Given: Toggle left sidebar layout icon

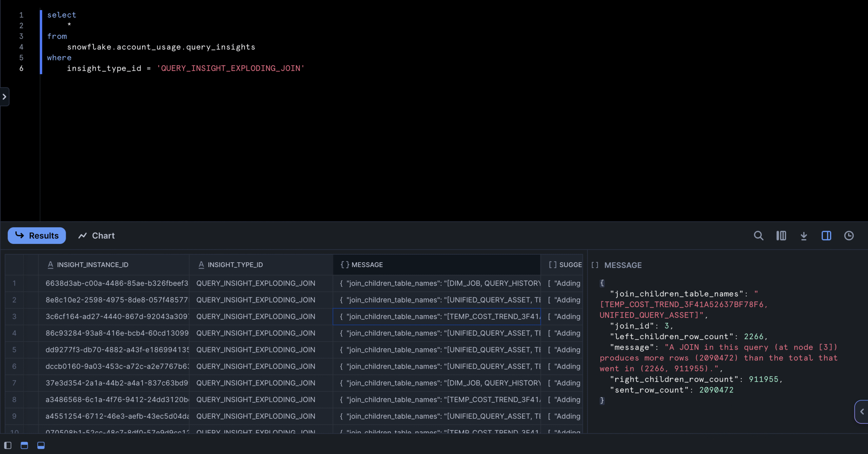Looking at the screenshot, I should click(x=7, y=445).
